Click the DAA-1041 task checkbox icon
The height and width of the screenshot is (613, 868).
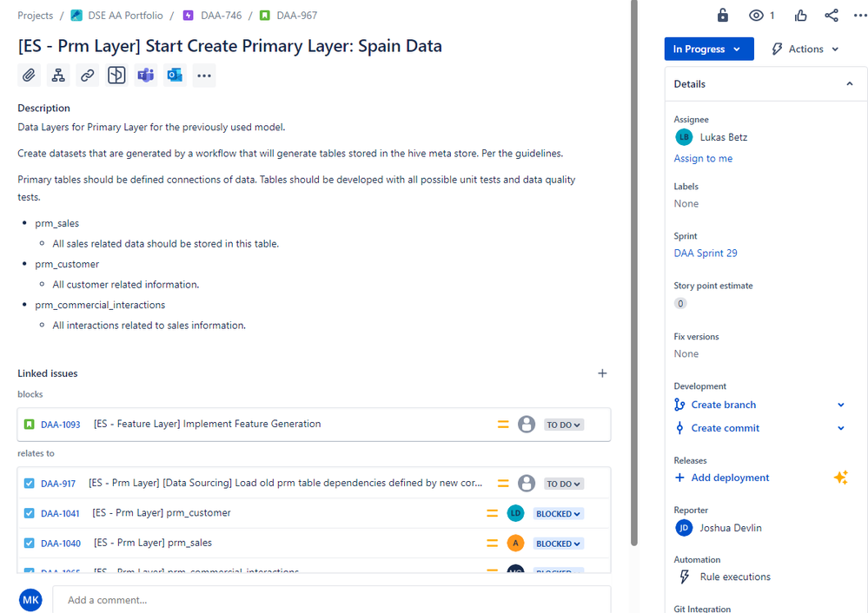point(30,513)
